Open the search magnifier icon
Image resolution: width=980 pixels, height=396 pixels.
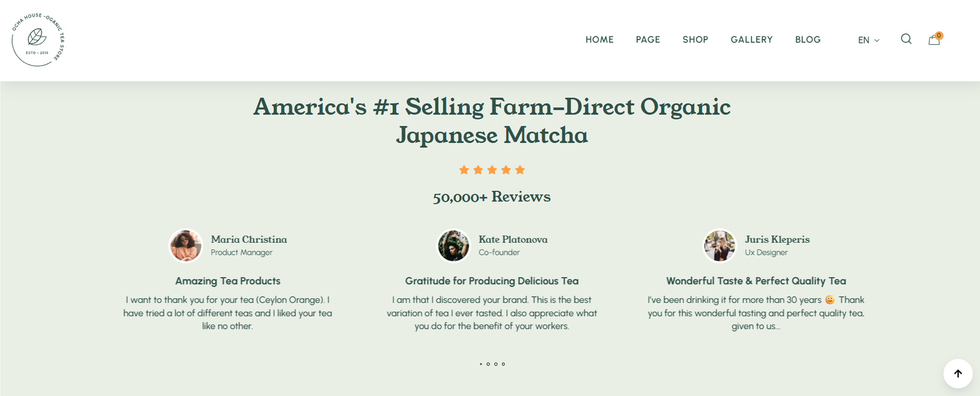coord(906,39)
